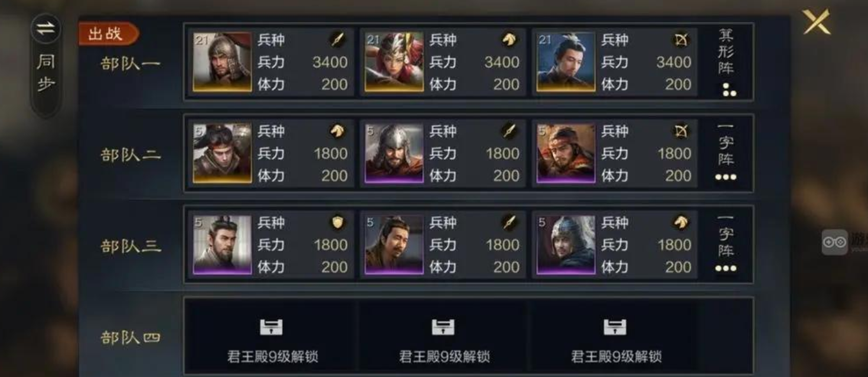
Task: Tap the first locked slot icon in 部队四
Action: (x=271, y=327)
